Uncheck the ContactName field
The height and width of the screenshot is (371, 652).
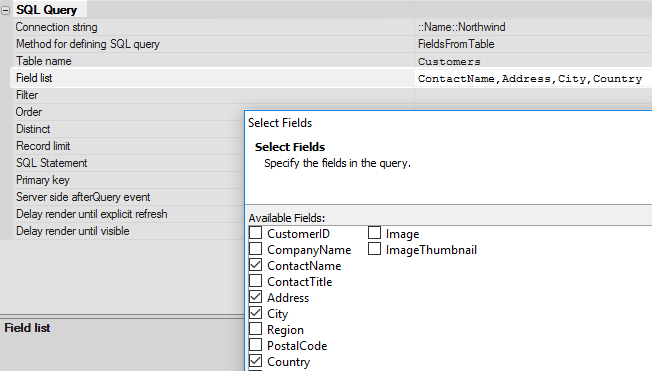coord(255,265)
